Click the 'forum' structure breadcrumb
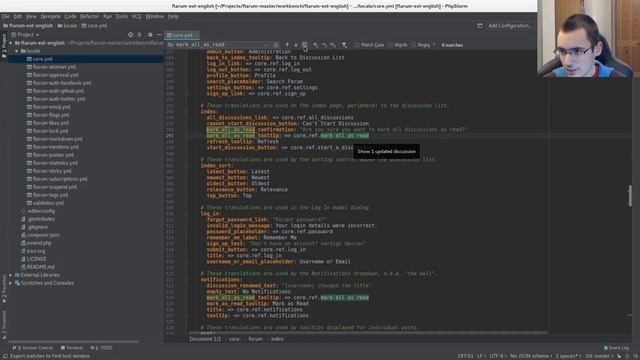 (x=256, y=339)
